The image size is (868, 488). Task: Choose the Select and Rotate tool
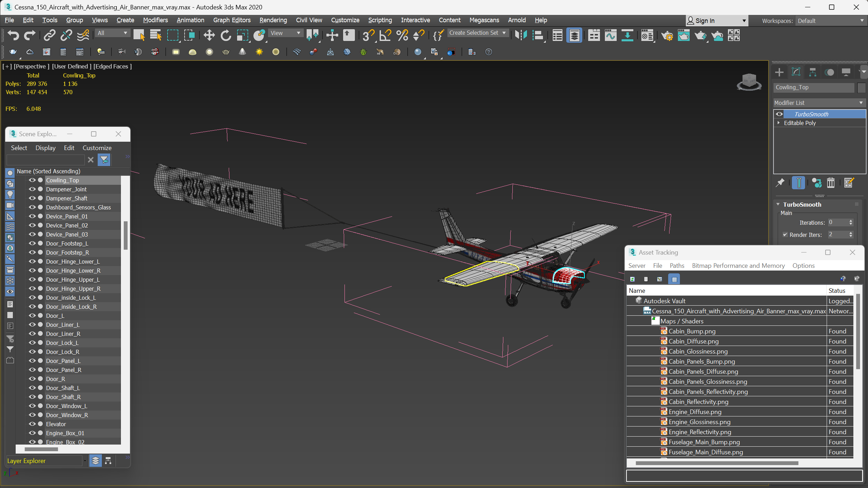(x=226, y=35)
